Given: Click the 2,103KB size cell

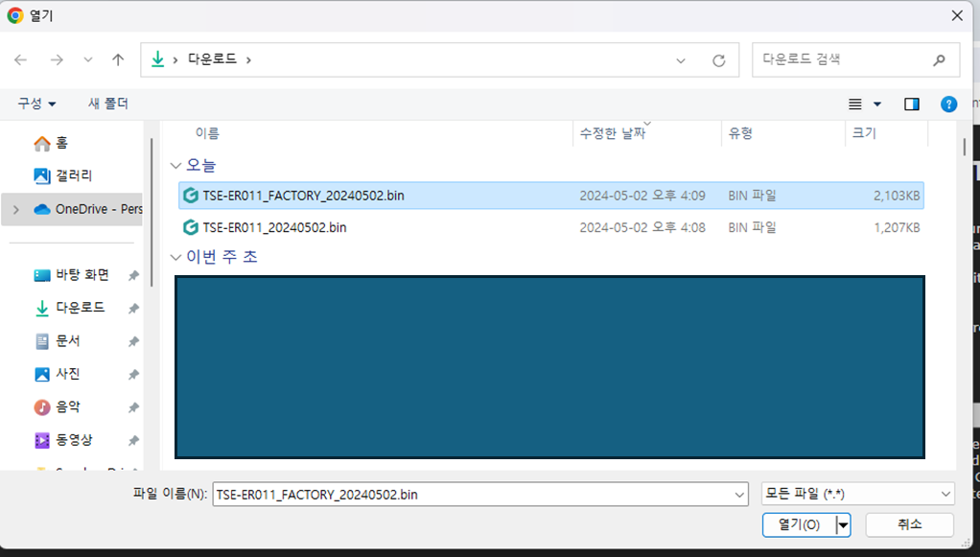Looking at the screenshot, I should (x=897, y=196).
